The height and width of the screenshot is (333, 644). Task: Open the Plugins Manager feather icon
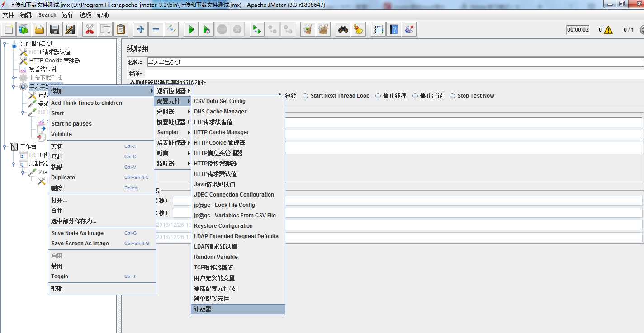coord(409,29)
